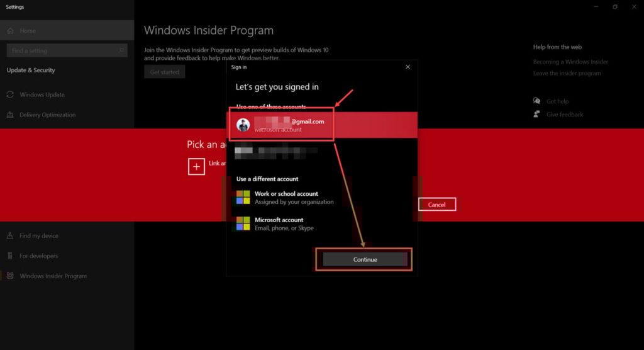
Task: Open Delivery Optimization page
Action: coord(67,115)
